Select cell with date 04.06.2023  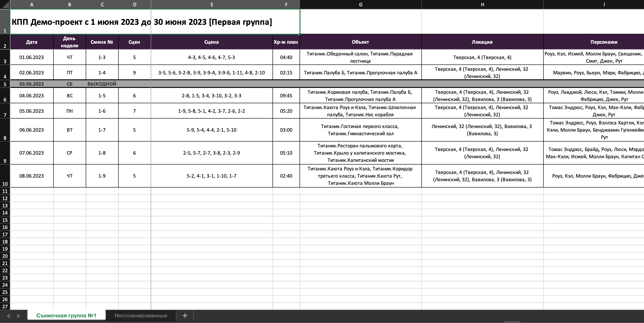(x=32, y=95)
